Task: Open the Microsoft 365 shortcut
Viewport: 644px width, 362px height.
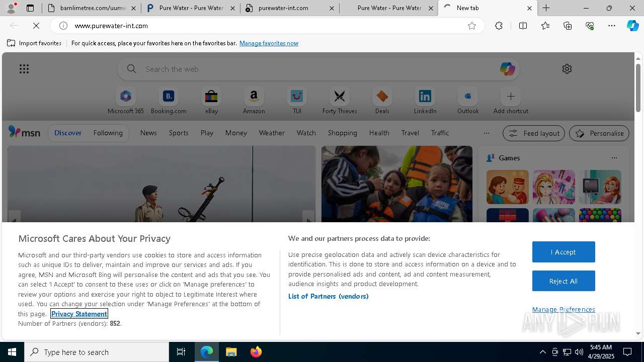Action: pyautogui.click(x=126, y=101)
